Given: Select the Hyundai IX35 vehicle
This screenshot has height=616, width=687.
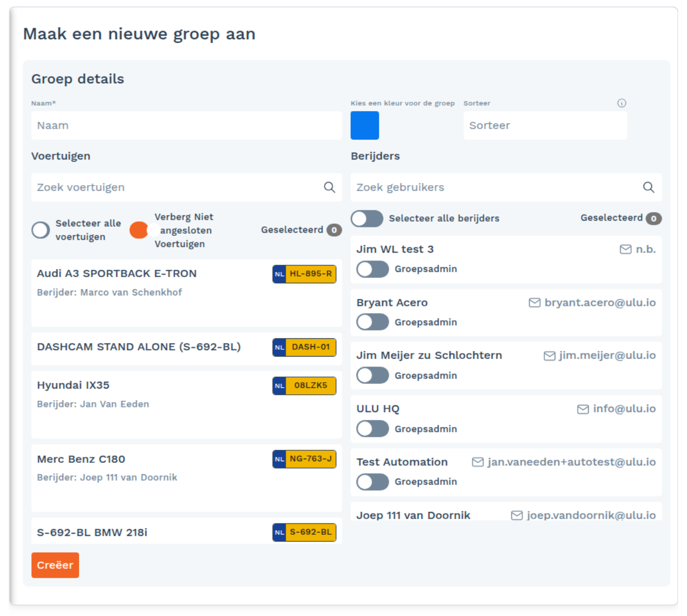Looking at the screenshot, I should coord(187,405).
